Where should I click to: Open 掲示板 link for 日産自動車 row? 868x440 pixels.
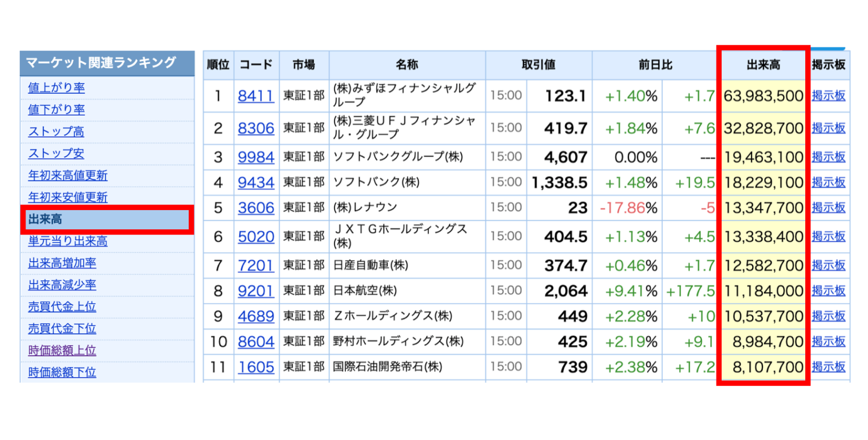pyautogui.click(x=828, y=265)
